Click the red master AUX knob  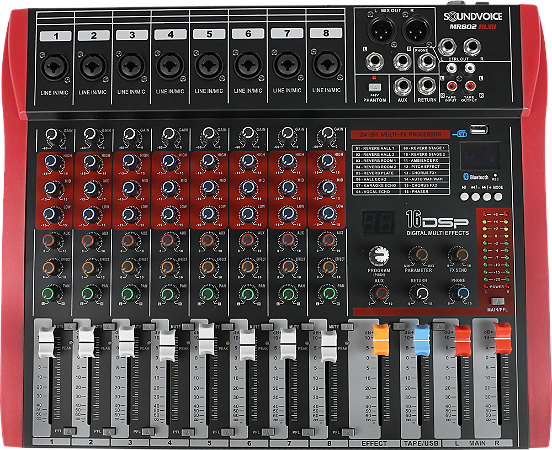pos(380,293)
